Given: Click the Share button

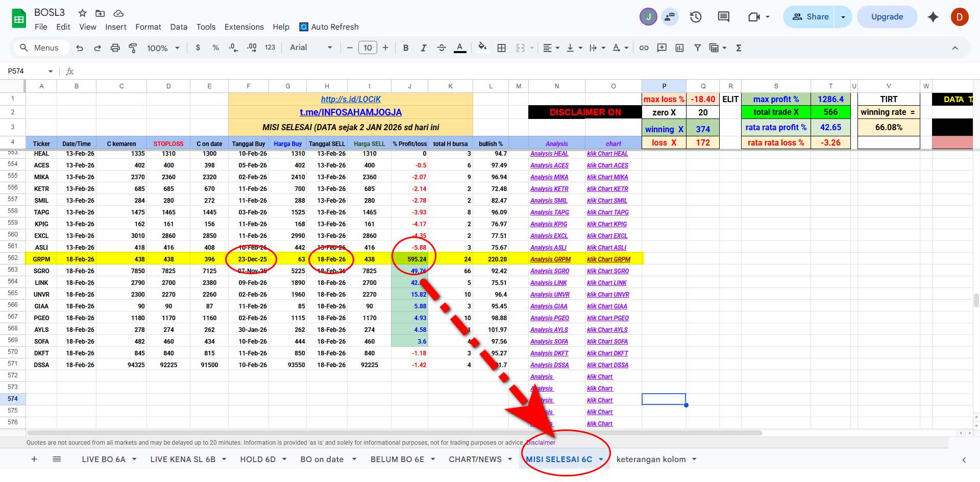Looking at the screenshot, I should click(x=810, y=17).
